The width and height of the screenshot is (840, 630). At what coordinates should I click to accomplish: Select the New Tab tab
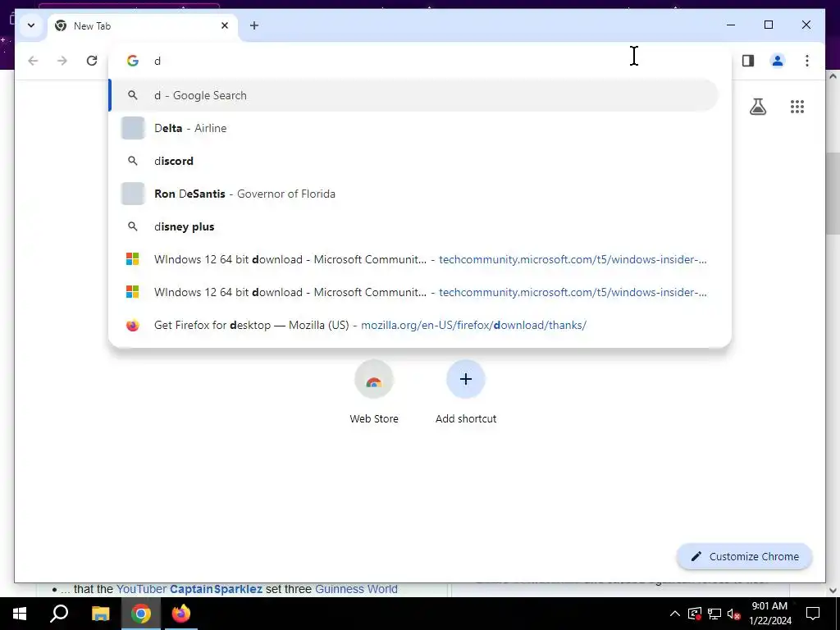click(143, 25)
